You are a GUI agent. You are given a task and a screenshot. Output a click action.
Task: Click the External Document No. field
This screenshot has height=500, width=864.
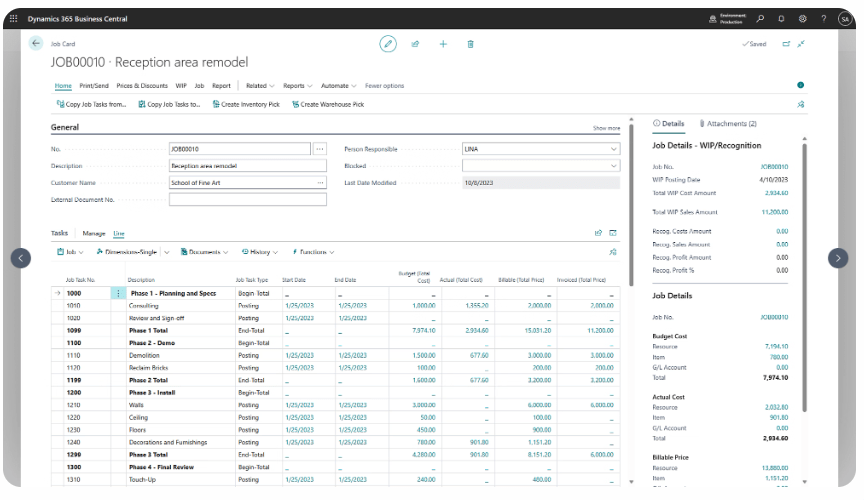pyautogui.click(x=247, y=200)
